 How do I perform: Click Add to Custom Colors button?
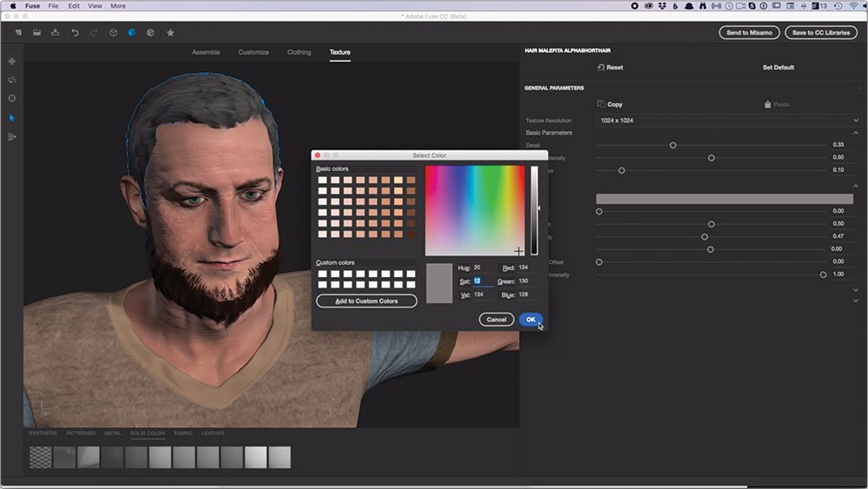tap(366, 301)
